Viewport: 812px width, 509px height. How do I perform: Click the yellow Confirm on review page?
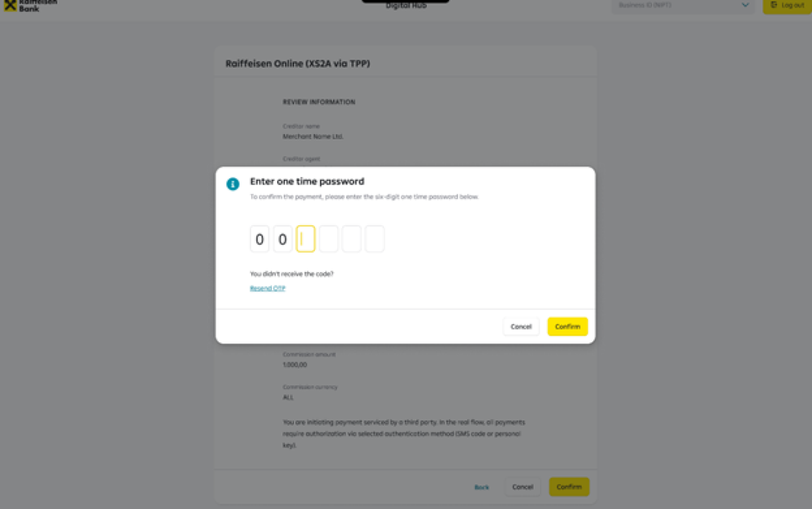(569, 487)
